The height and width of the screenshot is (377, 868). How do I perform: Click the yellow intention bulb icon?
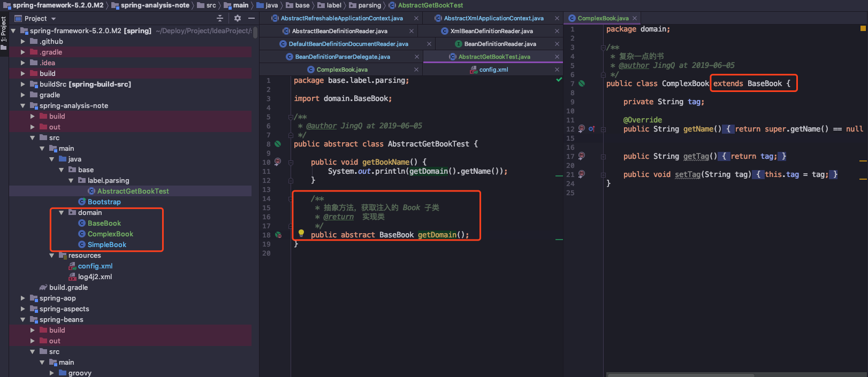tap(301, 233)
